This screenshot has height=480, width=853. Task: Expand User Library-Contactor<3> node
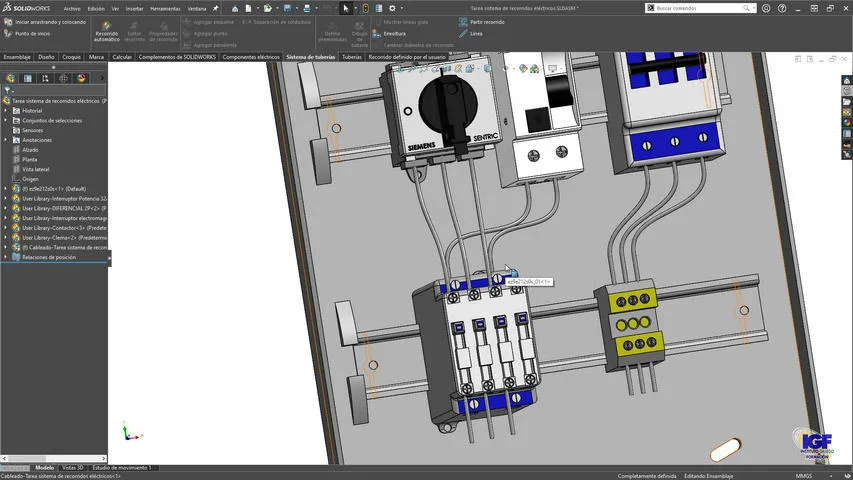[x=5, y=228]
